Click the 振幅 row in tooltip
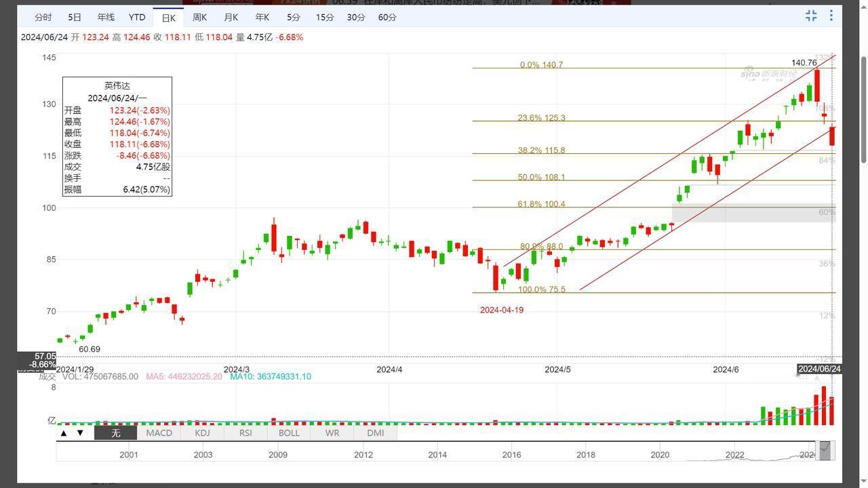 pos(117,190)
